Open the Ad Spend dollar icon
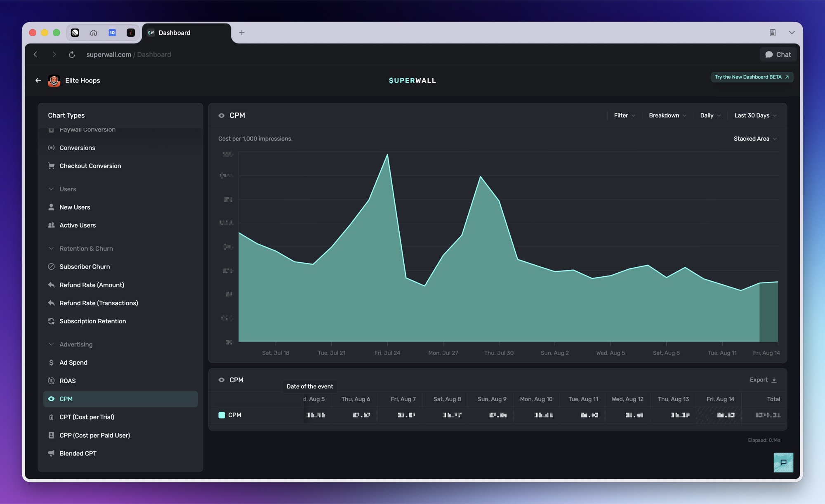 (51, 363)
